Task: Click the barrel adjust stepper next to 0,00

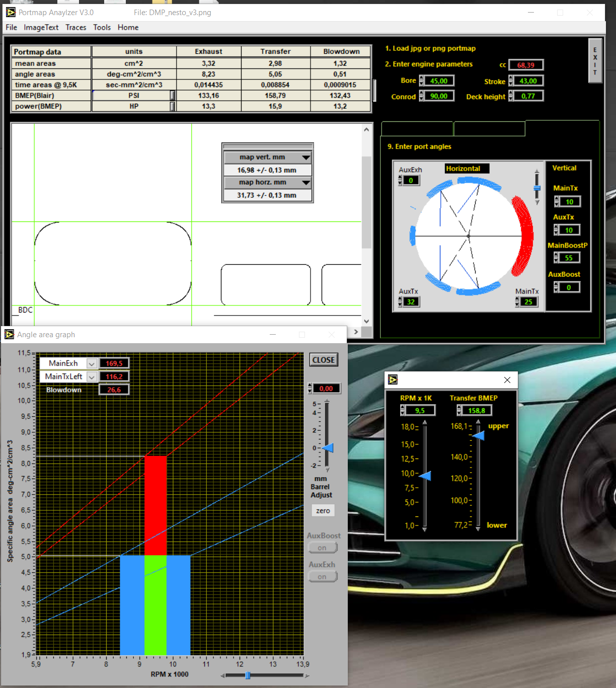Action: tap(310, 389)
